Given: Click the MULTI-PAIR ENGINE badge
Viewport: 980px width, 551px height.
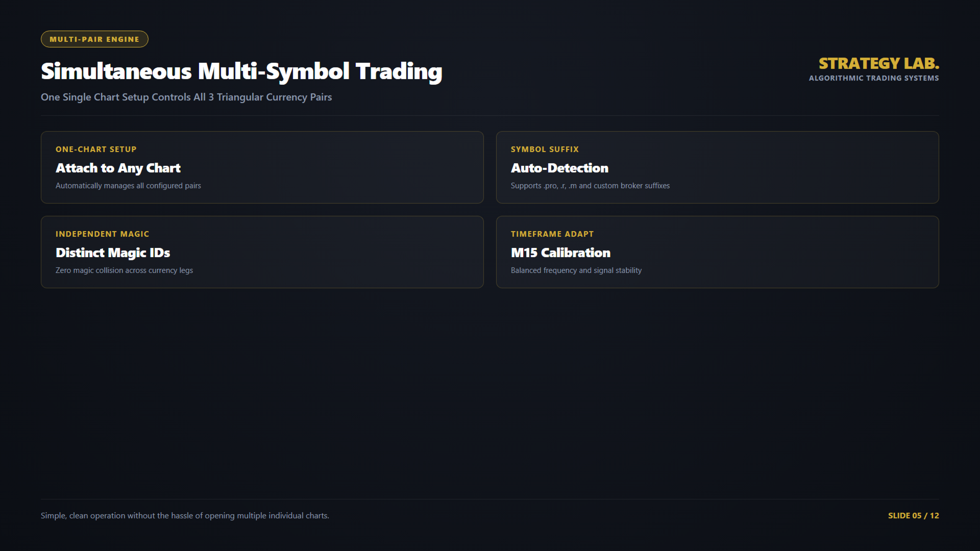Looking at the screenshot, I should pyautogui.click(x=94, y=39).
